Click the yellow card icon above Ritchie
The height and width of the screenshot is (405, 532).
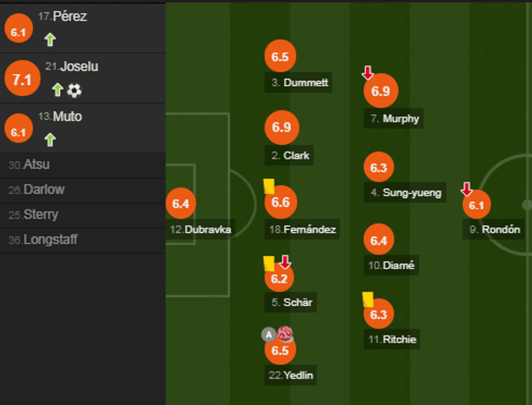[x=368, y=299]
